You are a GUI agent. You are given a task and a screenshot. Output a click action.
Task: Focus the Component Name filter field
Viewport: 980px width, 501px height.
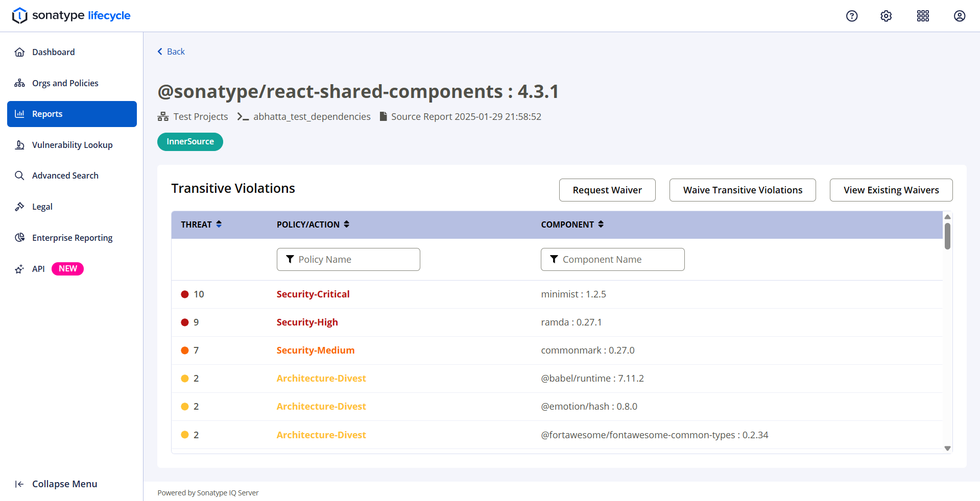(x=613, y=259)
